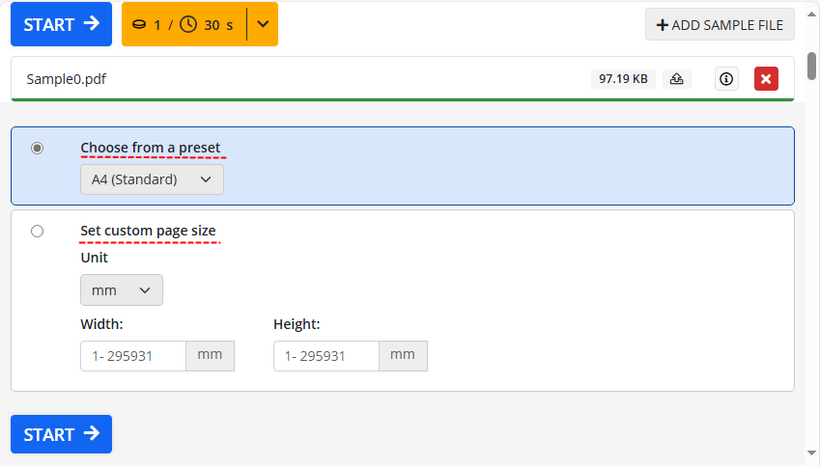
Task: Click the Sample0.pdf file name
Action: coord(66,80)
